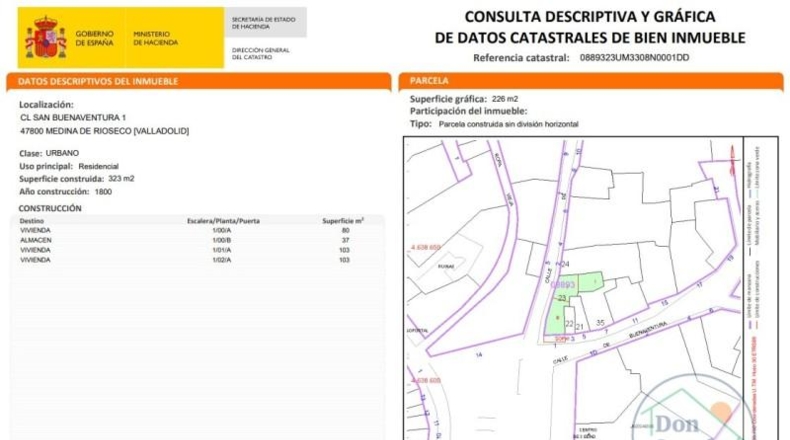Image resolution: width=790 pixels, height=440 pixels.
Task: Click the 'Escalera/Planta/Puerta' column header
Action: pos(223,221)
